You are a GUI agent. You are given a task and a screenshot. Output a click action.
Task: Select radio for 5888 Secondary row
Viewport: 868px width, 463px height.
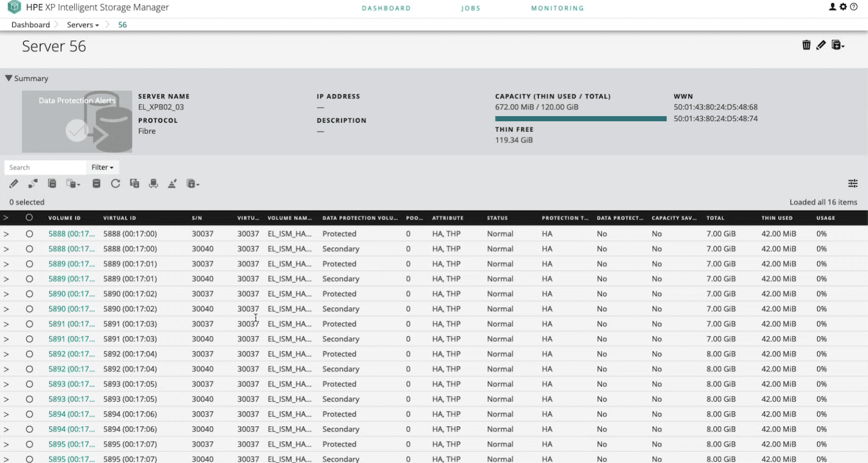29,249
